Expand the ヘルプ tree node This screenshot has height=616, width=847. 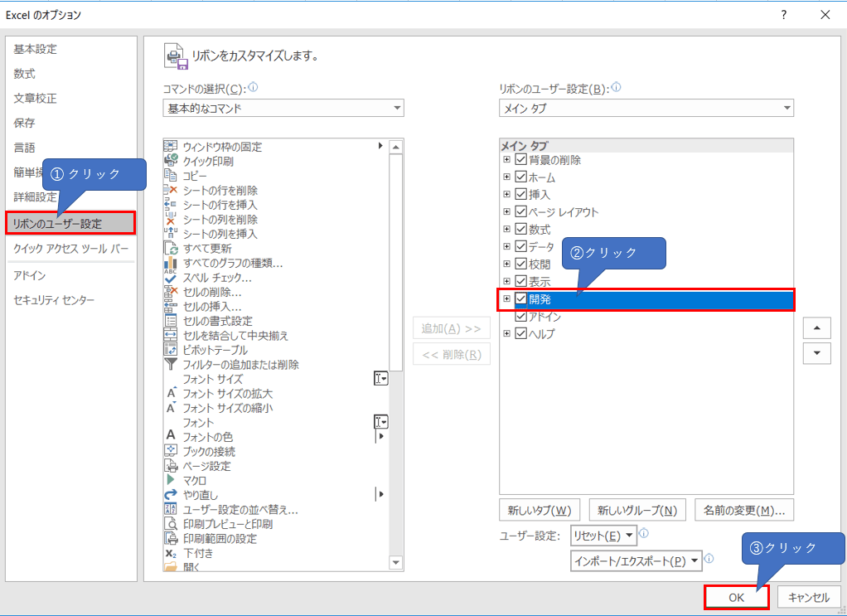(x=506, y=333)
